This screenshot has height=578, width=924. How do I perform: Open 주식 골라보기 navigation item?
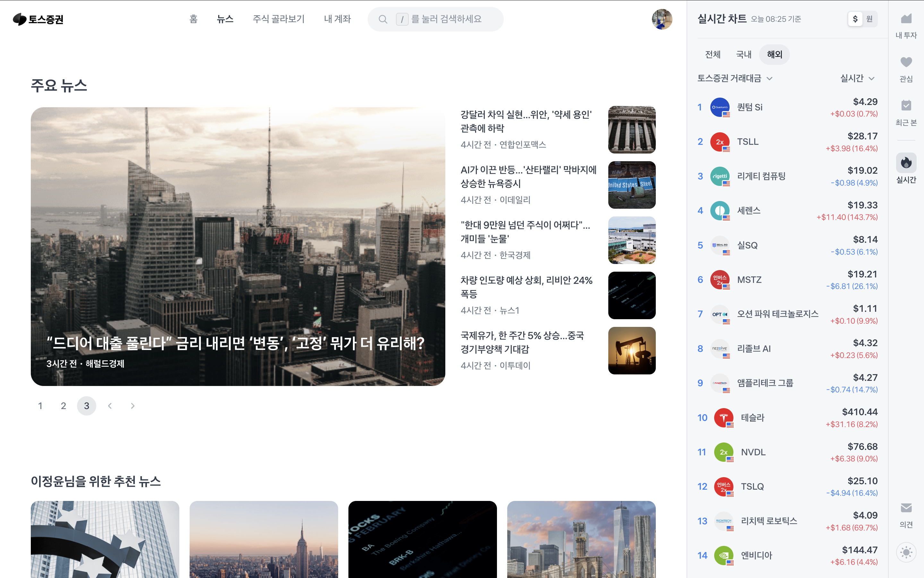tap(279, 19)
